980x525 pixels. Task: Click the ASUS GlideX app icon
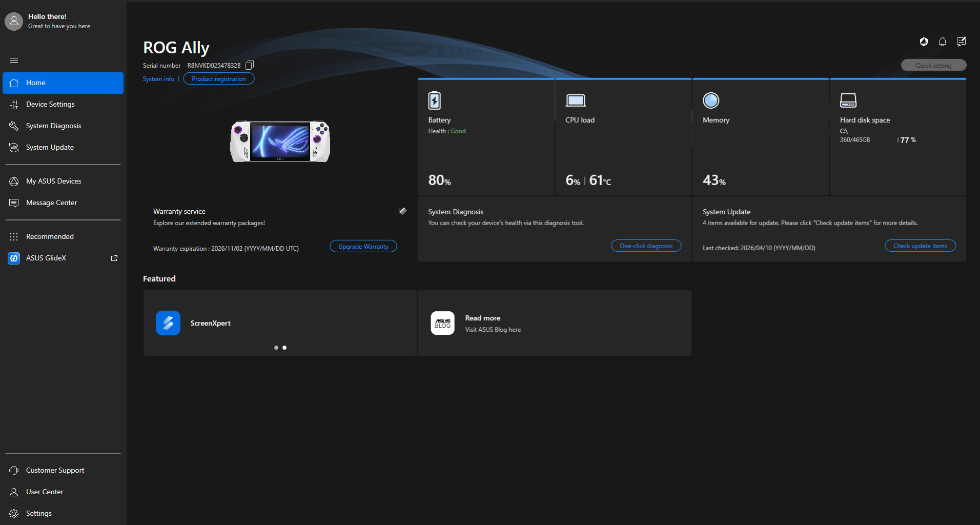[14, 258]
